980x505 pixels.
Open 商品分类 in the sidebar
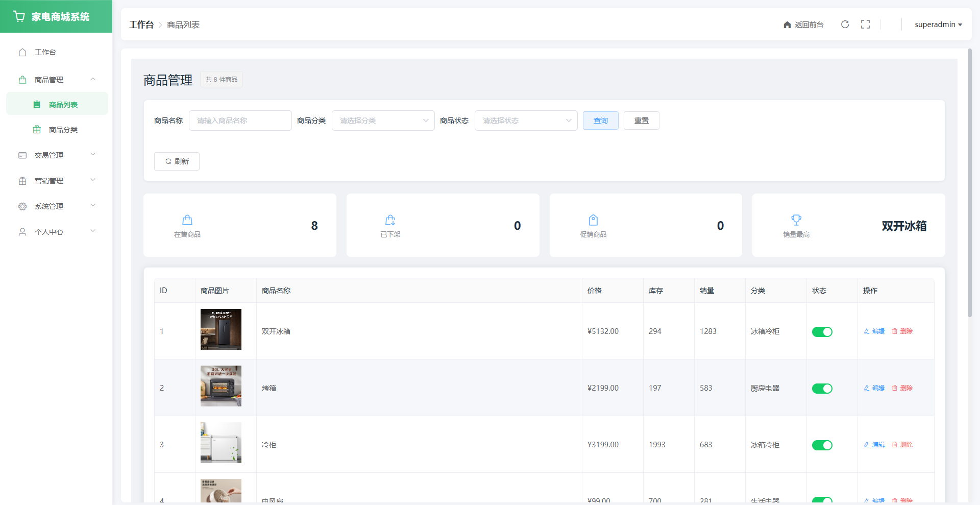[x=63, y=130]
